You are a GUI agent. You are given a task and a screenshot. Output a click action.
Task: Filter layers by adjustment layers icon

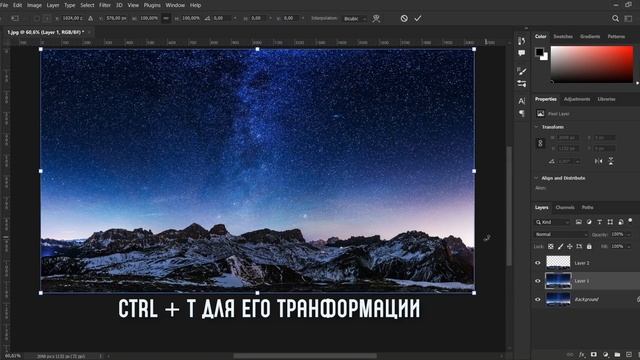[x=589, y=222]
